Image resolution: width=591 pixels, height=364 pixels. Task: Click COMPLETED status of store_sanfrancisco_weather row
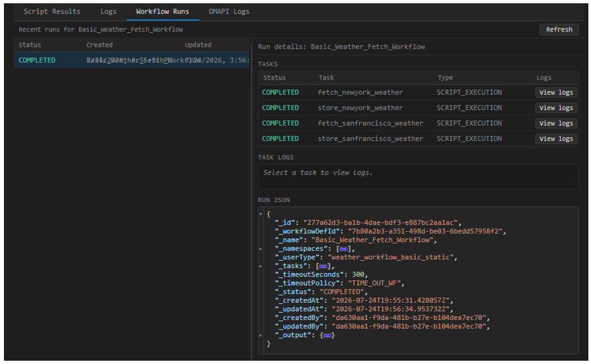[280, 139]
